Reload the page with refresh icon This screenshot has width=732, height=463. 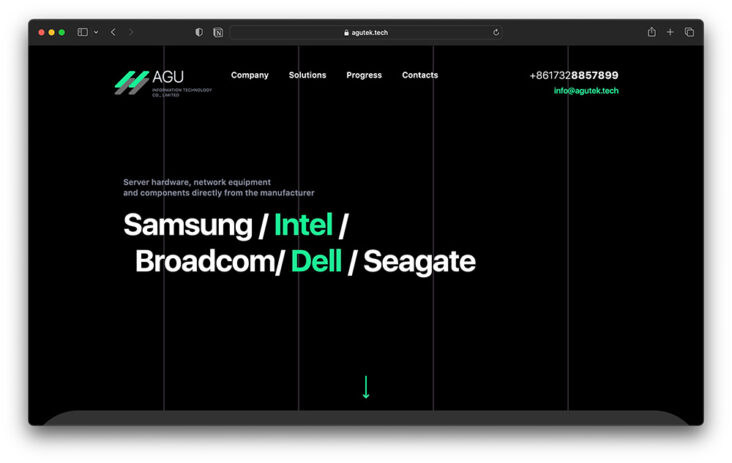pos(496,32)
